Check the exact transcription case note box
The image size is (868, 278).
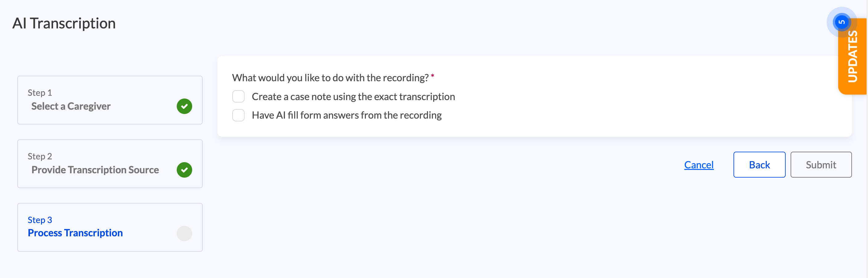(238, 96)
